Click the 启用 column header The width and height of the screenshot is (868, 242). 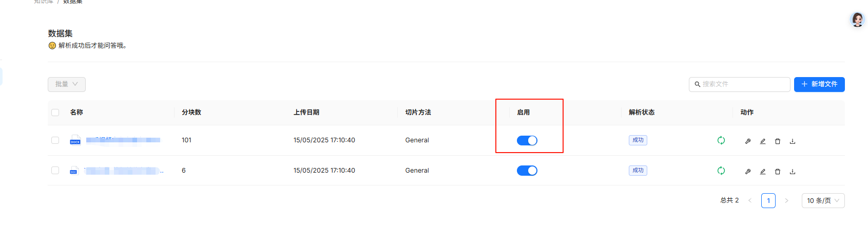click(x=524, y=113)
